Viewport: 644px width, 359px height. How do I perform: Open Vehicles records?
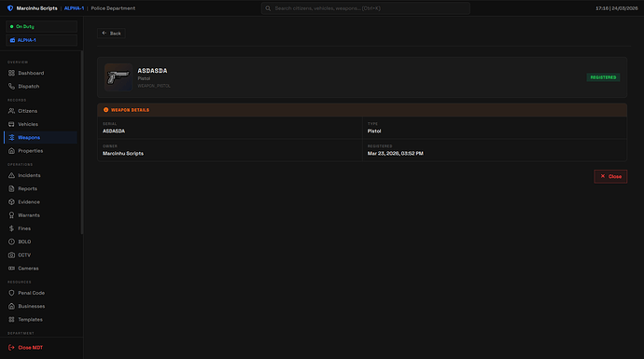(40, 124)
